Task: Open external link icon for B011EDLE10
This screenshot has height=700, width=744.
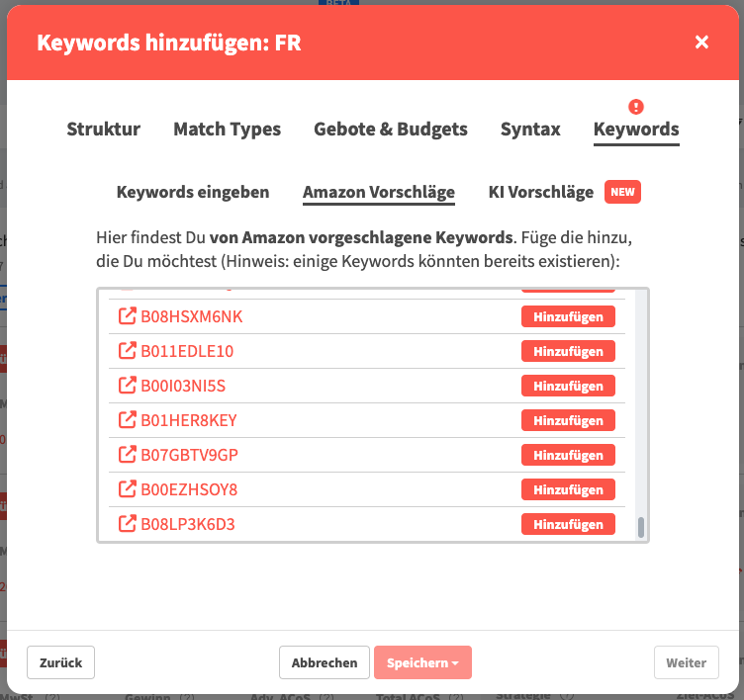Action: point(127,351)
